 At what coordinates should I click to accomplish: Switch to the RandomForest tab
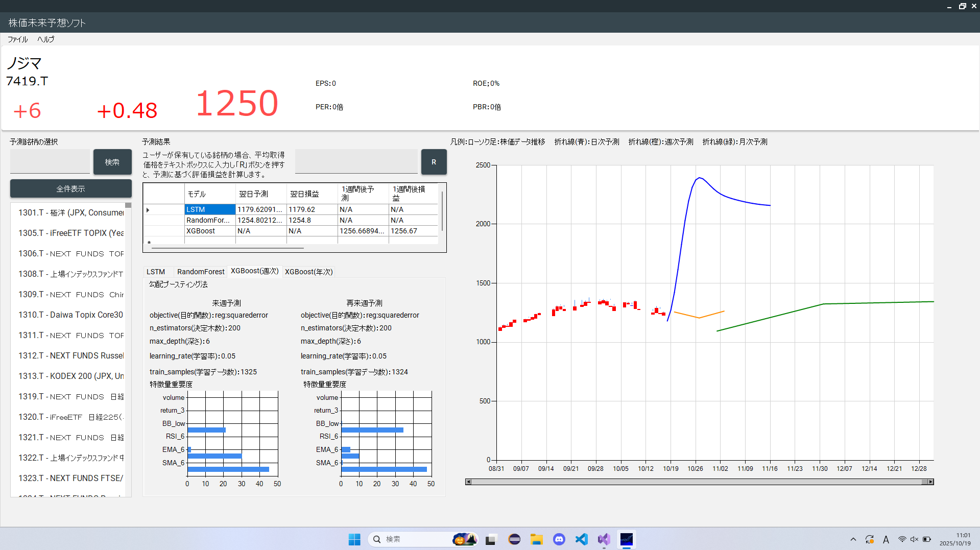tap(201, 272)
